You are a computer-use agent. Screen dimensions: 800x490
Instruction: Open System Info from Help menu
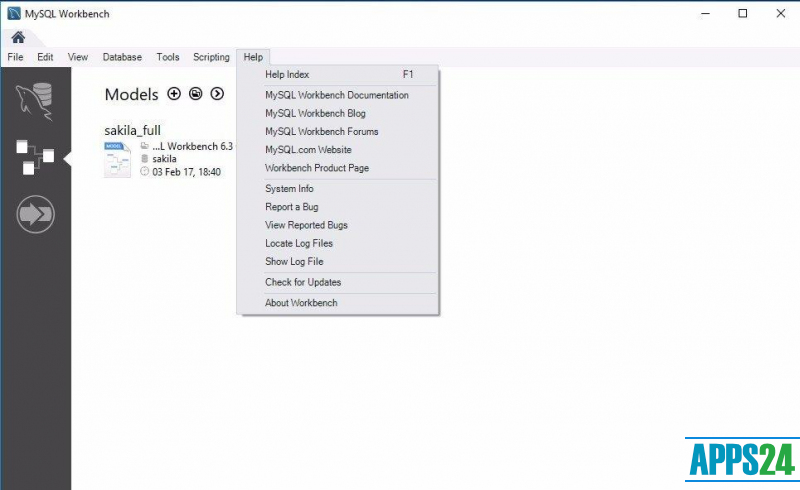289,189
